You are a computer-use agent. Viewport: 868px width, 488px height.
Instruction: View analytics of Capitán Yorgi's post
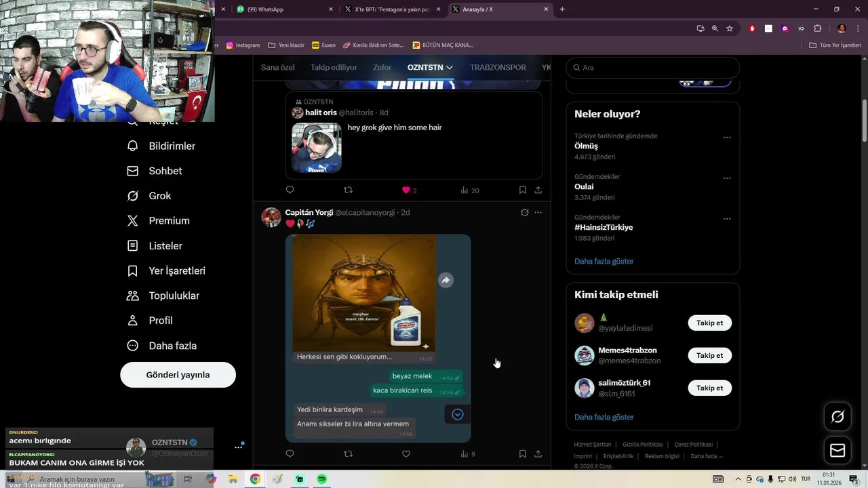468,454
